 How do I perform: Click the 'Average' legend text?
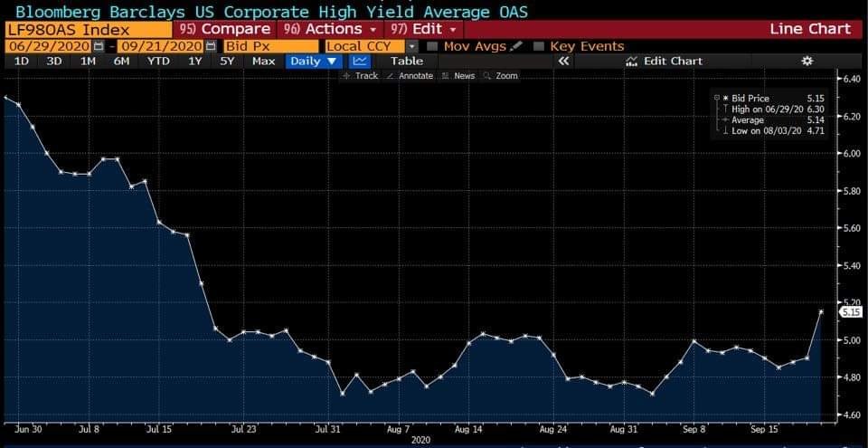748,120
